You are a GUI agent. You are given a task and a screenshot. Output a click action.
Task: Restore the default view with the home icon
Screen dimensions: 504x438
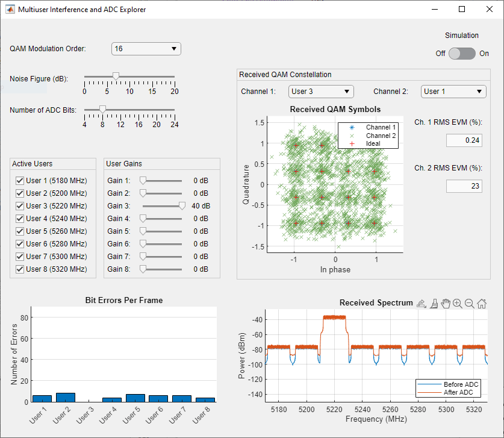pyautogui.click(x=481, y=303)
